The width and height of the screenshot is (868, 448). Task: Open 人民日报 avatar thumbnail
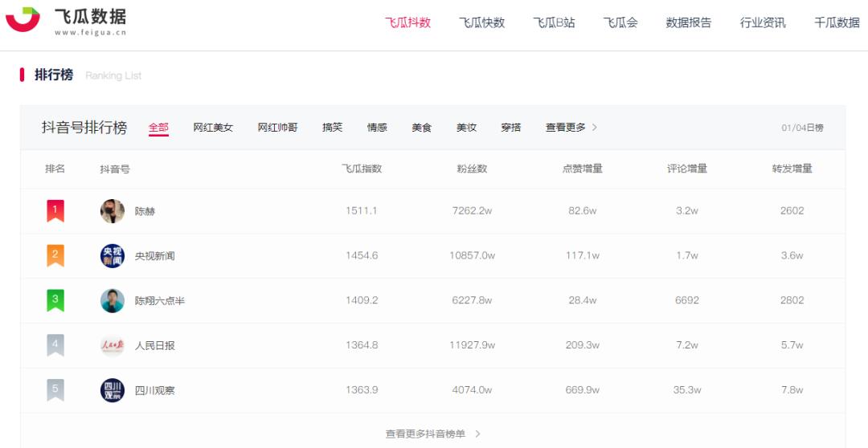click(x=113, y=346)
